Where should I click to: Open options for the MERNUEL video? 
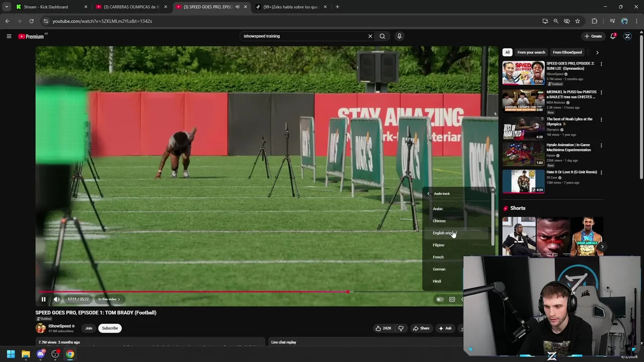[601, 93]
